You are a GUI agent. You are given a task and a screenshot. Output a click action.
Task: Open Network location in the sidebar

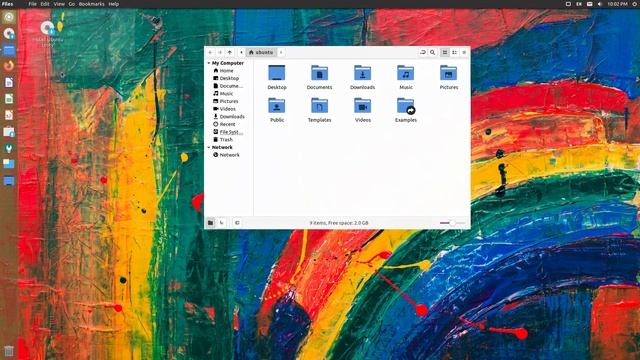[x=227, y=155]
